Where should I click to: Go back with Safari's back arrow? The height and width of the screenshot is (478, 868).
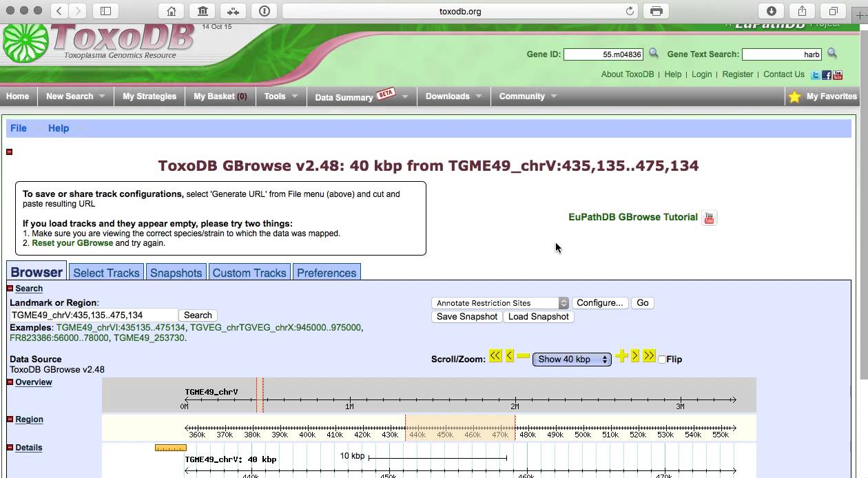[60, 11]
